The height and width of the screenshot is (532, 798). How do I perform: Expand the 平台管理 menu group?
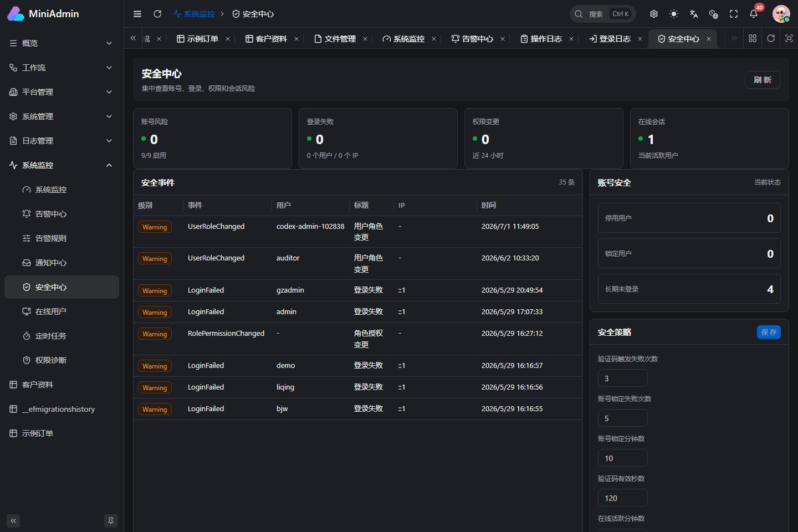(62, 92)
